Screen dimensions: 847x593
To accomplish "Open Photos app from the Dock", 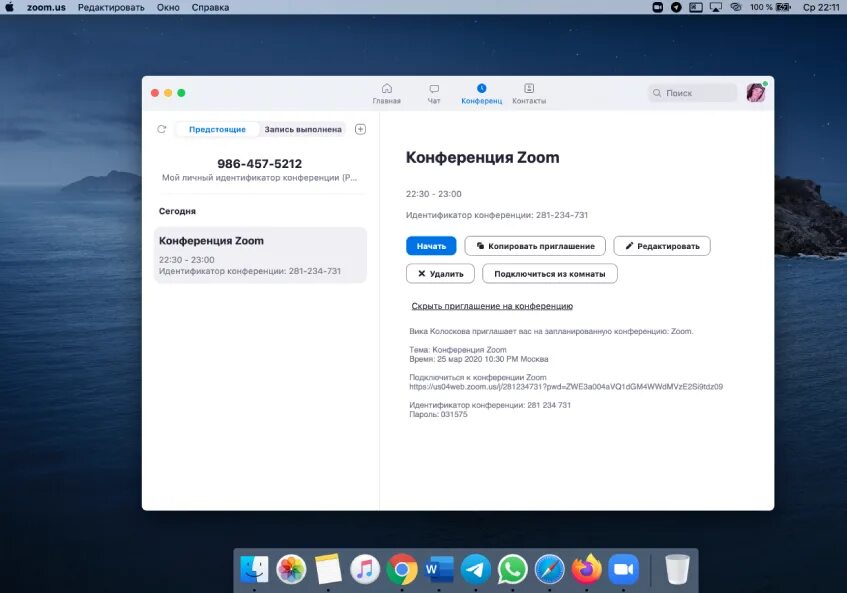I will click(x=291, y=569).
